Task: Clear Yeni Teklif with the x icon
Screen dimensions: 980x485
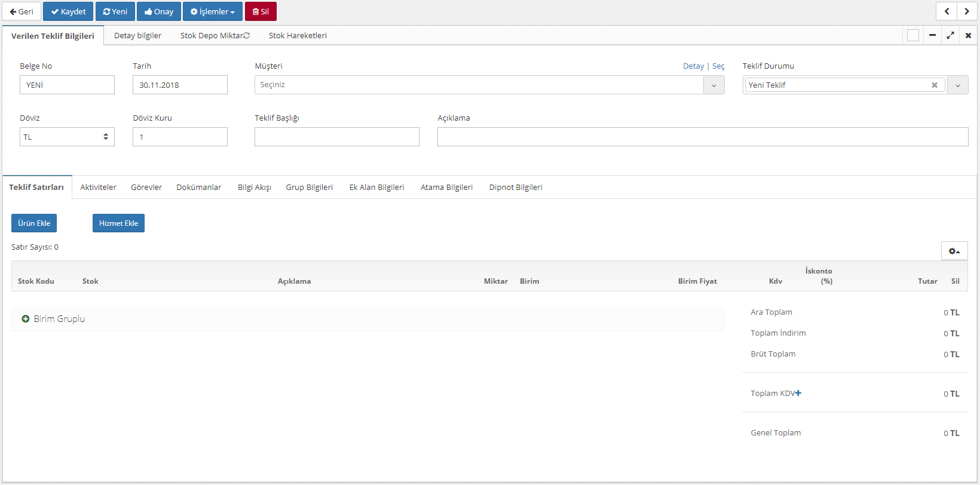Action: point(934,85)
